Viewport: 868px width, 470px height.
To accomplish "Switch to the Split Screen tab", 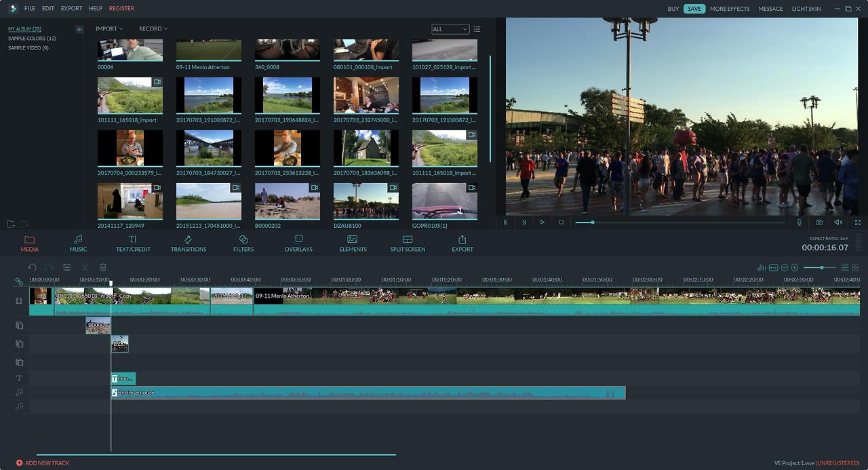I will [x=408, y=243].
